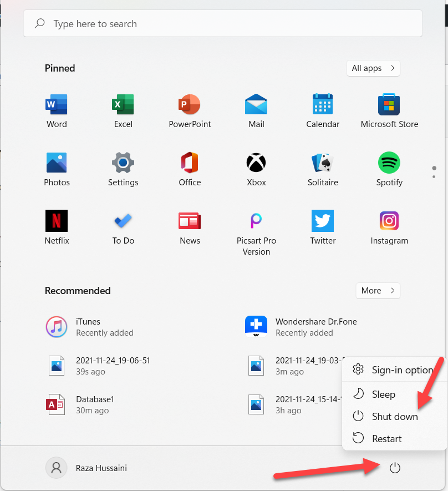The image size is (448, 491).
Task: Select Shut down from power menu
Action: pos(394,417)
